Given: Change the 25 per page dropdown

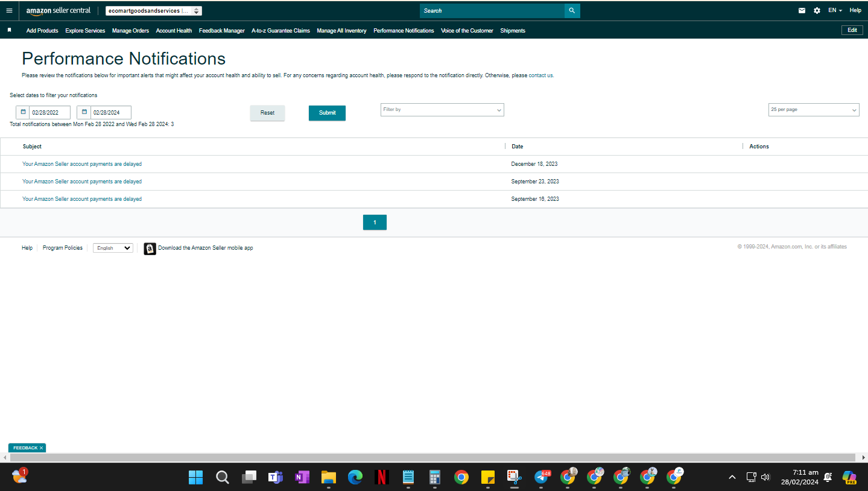Looking at the screenshot, I should (814, 110).
